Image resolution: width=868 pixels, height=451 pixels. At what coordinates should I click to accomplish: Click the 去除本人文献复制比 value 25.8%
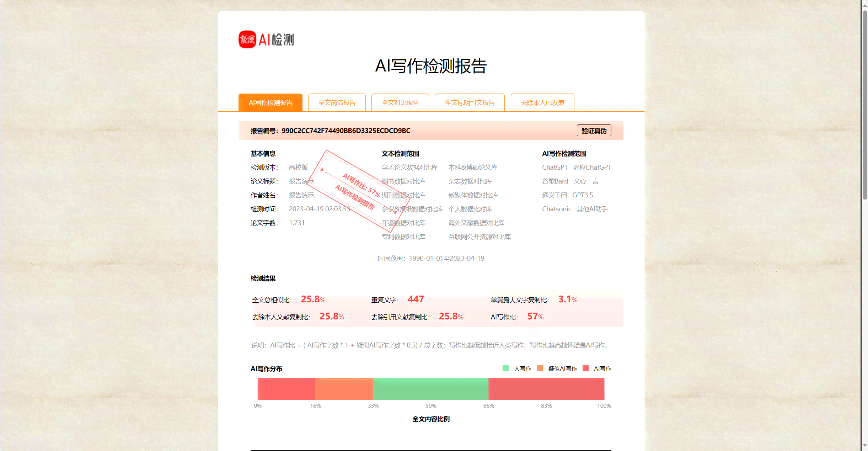[332, 317]
